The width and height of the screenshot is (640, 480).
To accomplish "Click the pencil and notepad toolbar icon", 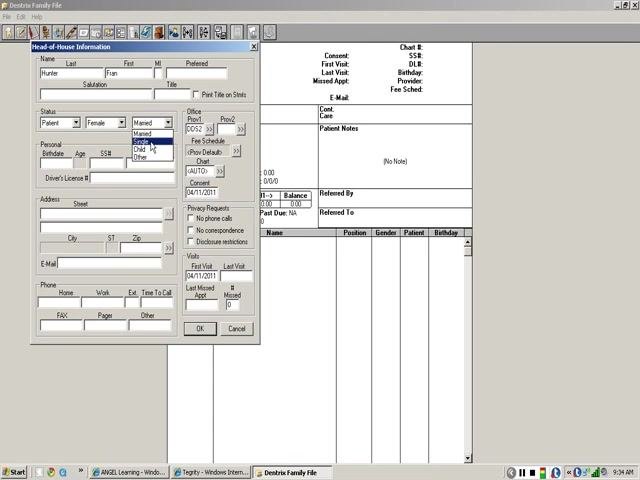I will (x=21, y=32).
